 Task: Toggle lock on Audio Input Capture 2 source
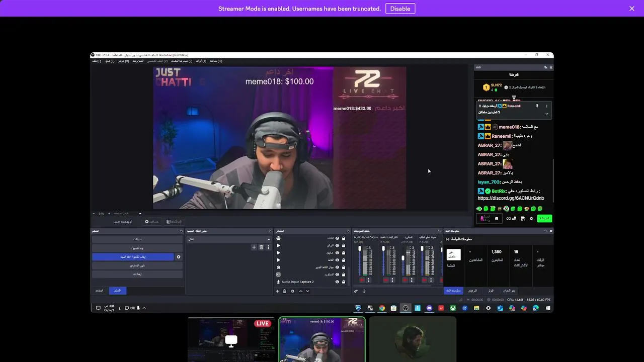pos(344,282)
